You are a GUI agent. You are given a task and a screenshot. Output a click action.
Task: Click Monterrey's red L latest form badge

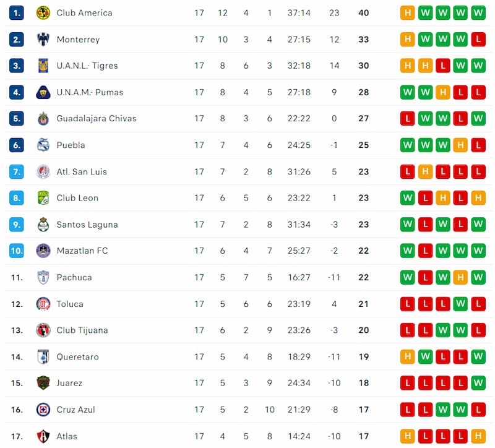pos(478,40)
